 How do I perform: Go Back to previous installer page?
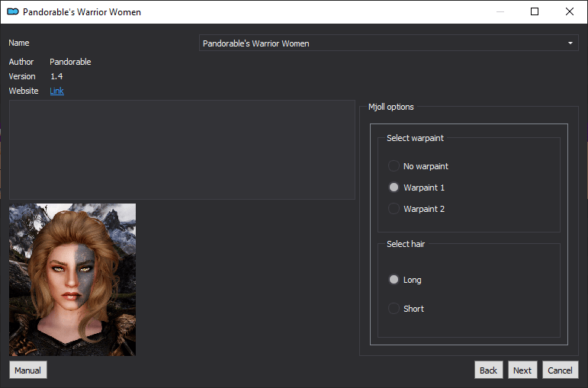[488, 370]
